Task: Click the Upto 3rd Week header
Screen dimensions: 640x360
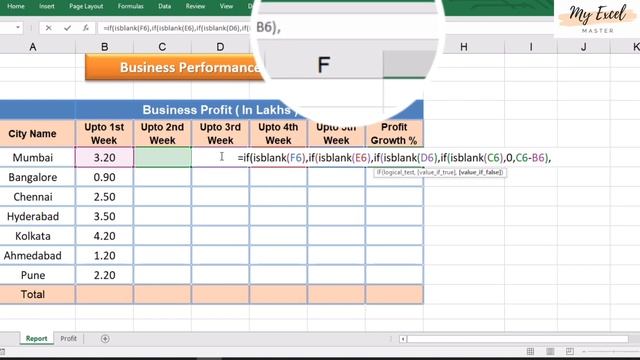Action: pyautogui.click(x=220, y=133)
